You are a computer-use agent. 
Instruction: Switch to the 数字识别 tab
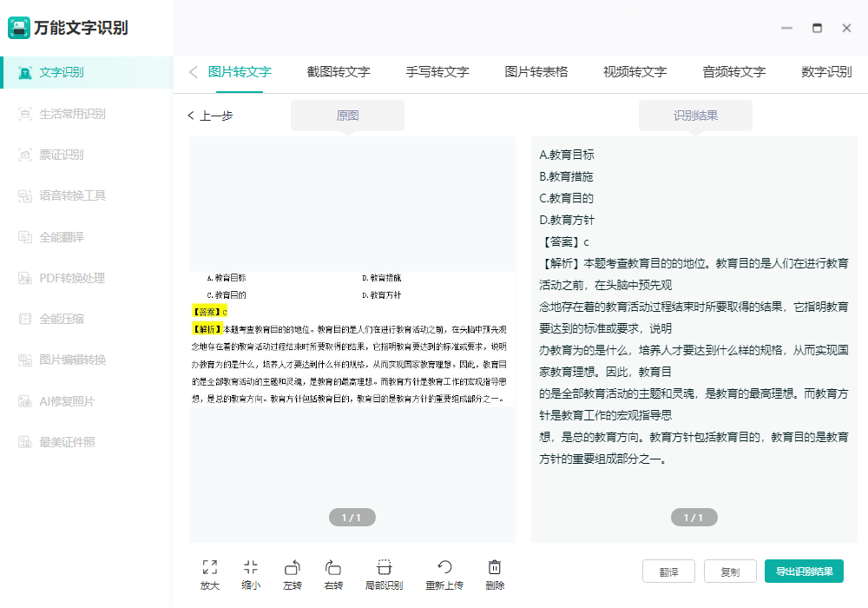point(826,72)
